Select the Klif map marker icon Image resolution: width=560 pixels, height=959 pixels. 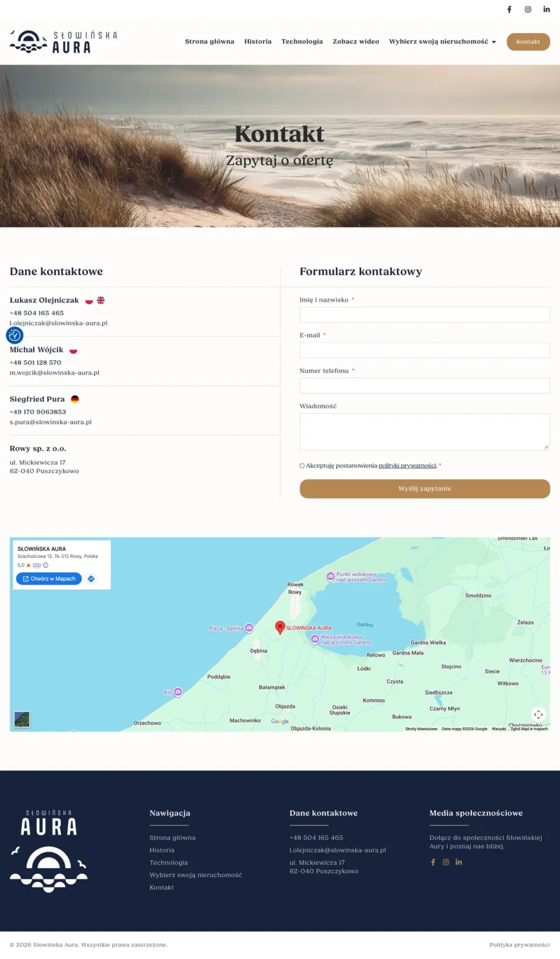point(178,692)
